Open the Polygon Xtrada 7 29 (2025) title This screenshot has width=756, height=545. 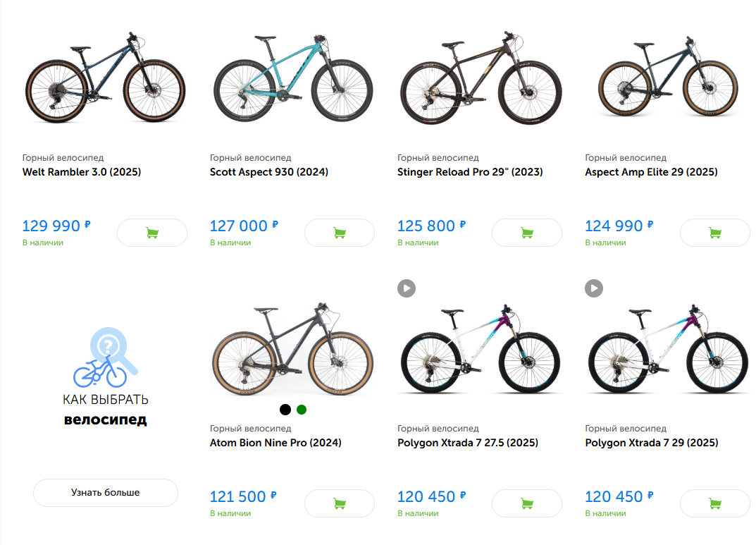(x=652, y=443)
